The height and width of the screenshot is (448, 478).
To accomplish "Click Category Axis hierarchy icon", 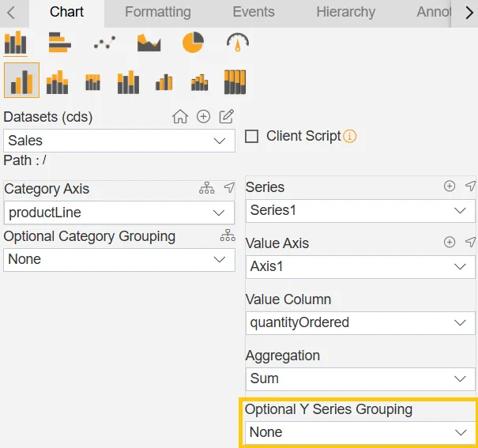I will click(207, 188).
